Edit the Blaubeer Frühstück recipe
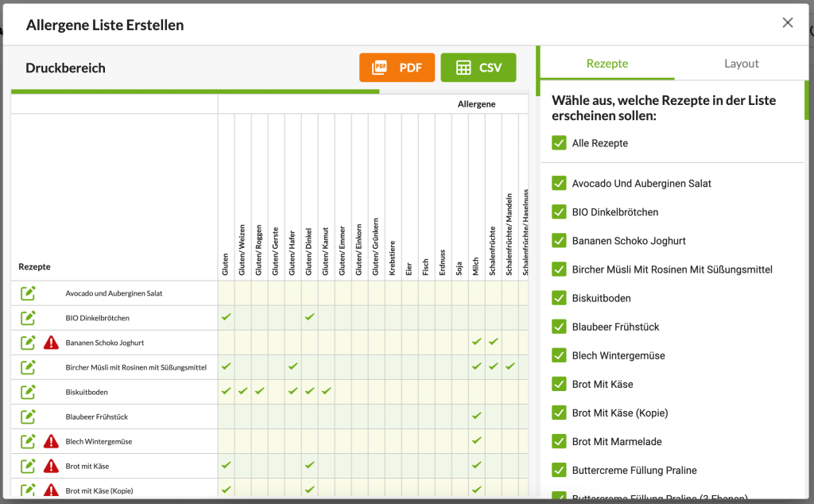 [x=29, y=416]
